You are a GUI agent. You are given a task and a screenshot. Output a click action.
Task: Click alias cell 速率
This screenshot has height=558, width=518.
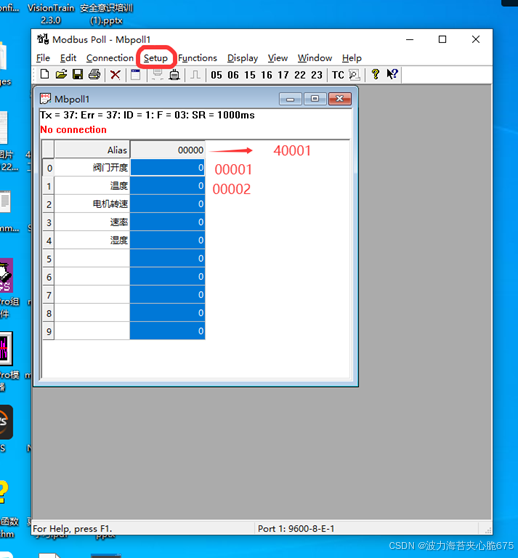[92, 222]
